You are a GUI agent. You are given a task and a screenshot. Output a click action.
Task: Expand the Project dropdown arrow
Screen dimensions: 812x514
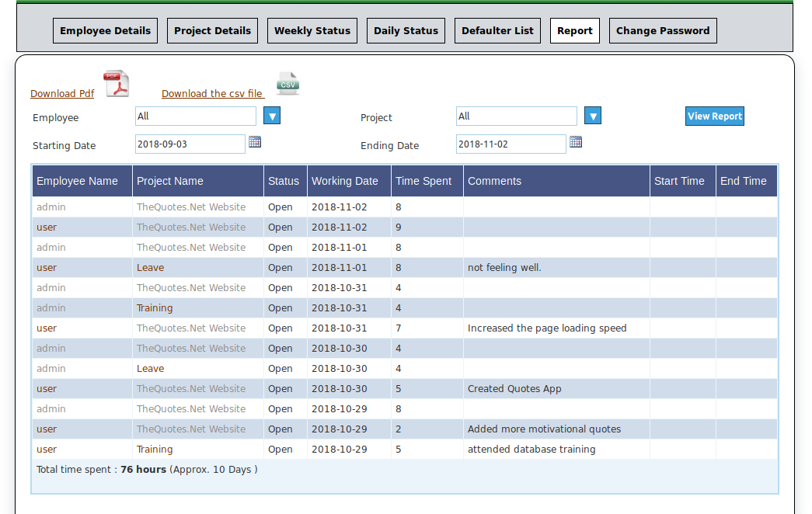[593, 116]
